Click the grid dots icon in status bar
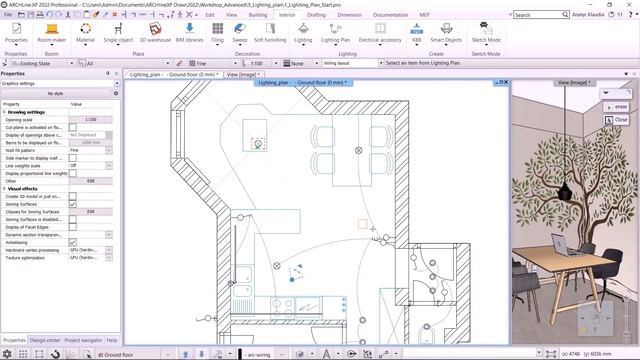The width and height of the screenshot is (640, 360). (x=23, y=353)
